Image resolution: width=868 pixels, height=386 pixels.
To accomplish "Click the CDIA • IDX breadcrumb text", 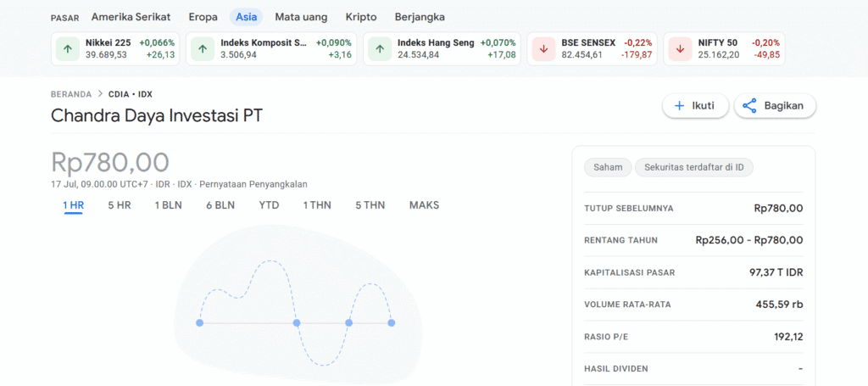I will (130, 95).
